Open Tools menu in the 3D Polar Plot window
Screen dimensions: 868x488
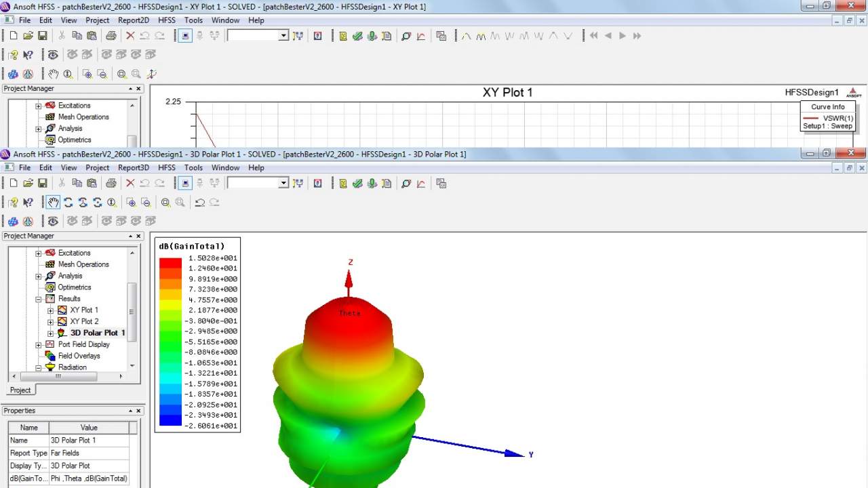point(193,167)
